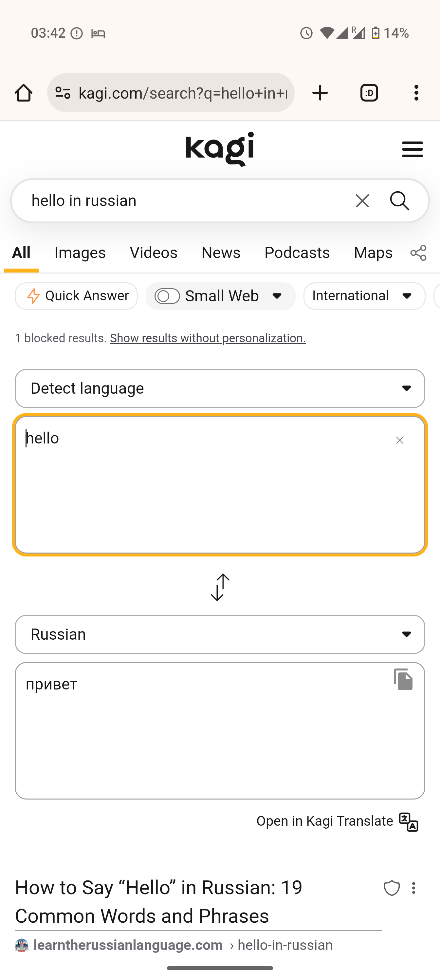
Task: Open the browser home page icon
Action: pos(24,93)
